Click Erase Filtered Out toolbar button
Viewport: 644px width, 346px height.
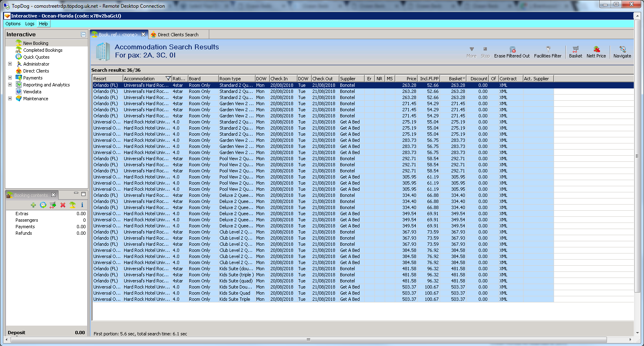(x=512, y=52)
